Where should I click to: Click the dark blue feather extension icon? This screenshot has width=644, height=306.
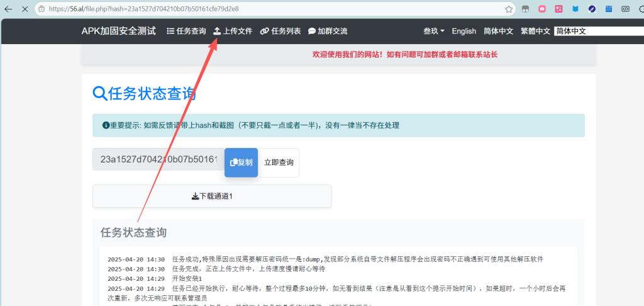(592, 9)
